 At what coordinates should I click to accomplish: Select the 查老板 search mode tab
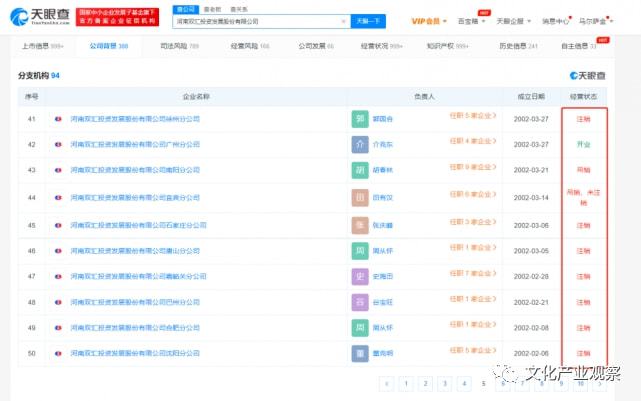[x=212, y=9]
